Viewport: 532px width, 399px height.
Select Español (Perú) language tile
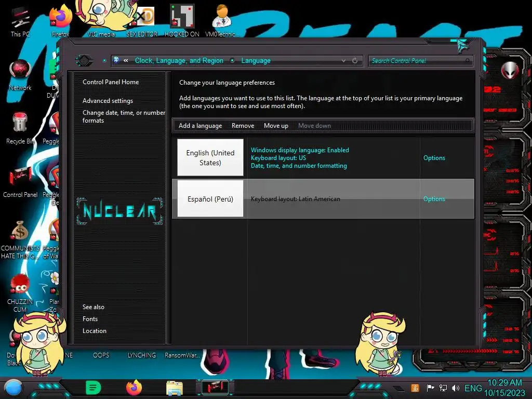pyautogui.click(x=210, y=199)
